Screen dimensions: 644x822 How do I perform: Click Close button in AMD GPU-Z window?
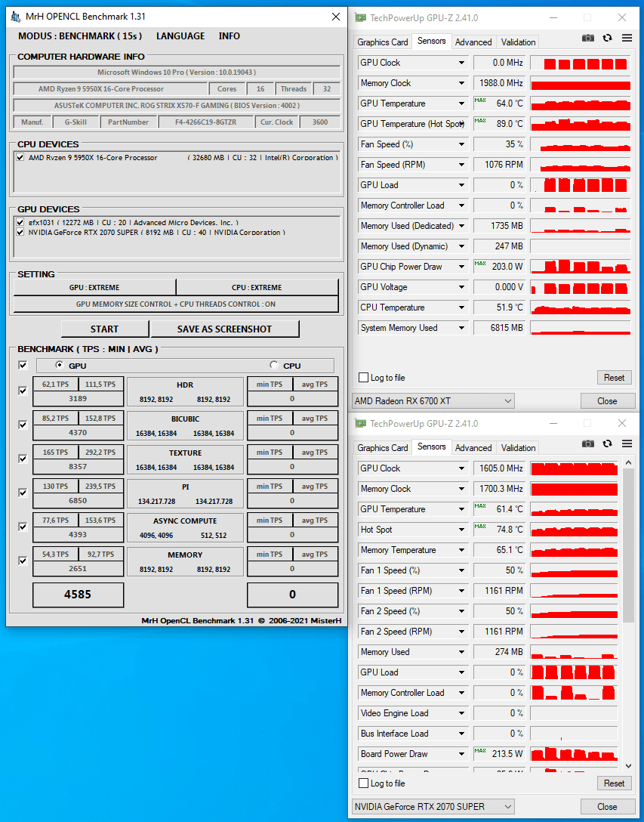[x=607, y=401]
